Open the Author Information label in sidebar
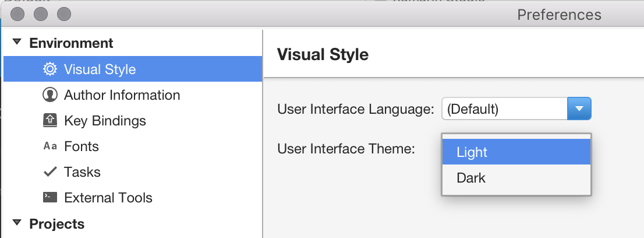The height and width of the screenshot is (238, 644). [122, 95]
